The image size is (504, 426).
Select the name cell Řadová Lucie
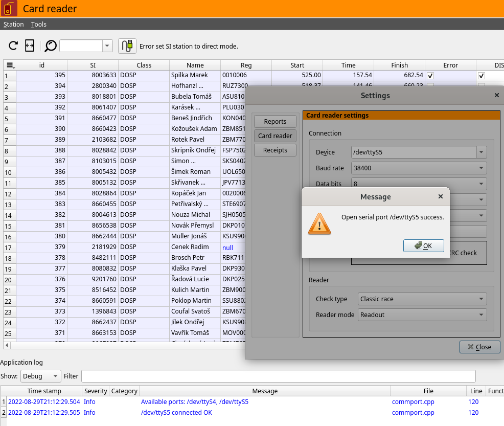pos(195,279)
